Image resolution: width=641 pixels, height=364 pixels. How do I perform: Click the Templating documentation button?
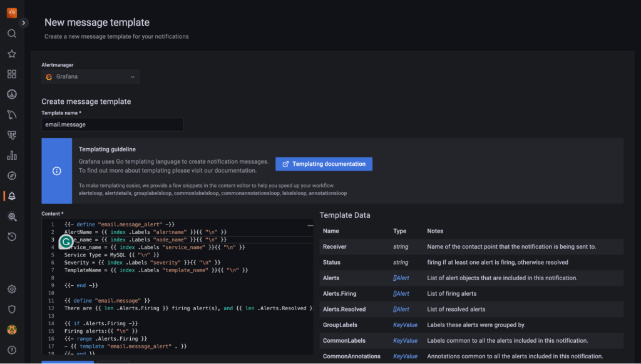tap(324, 164)
